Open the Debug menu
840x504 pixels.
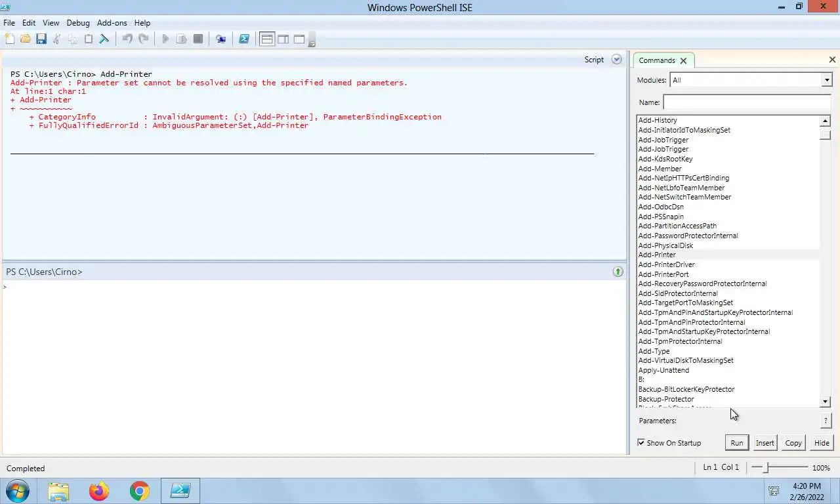pos(78,22)
